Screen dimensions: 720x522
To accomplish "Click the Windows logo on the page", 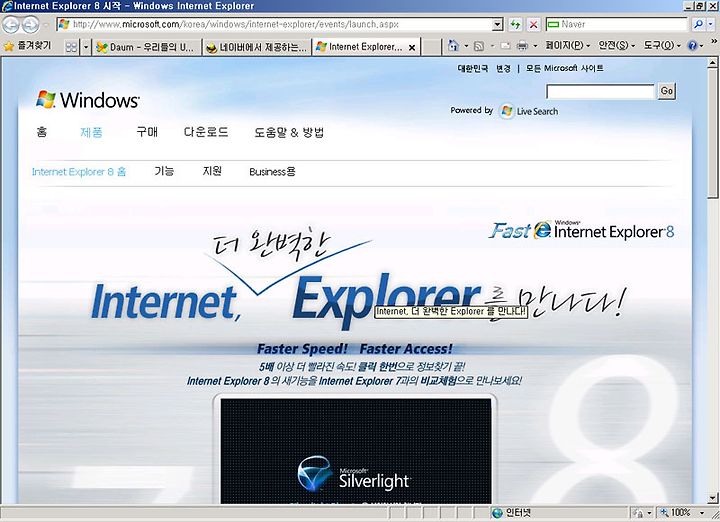I will 88,100.
